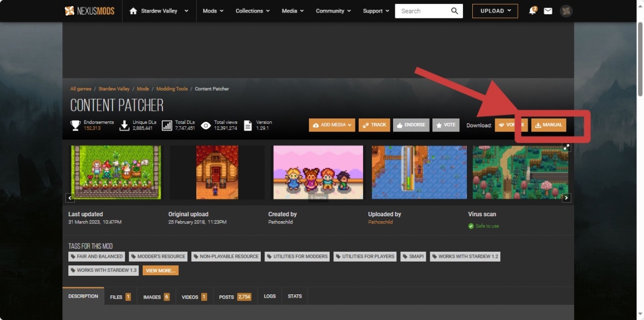Show next gallery image with right arrow
This screenshot has width=644, height=320.
[x=566, y=198]
